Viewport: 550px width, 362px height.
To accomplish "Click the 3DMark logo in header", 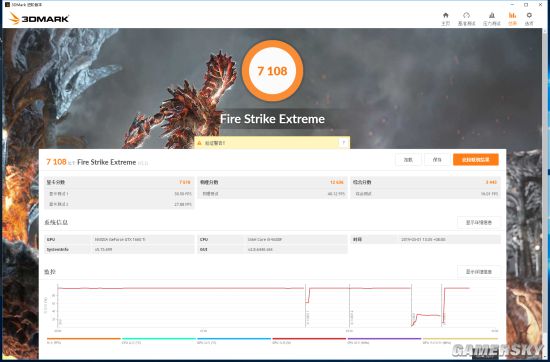I will (x=39, y=19).
